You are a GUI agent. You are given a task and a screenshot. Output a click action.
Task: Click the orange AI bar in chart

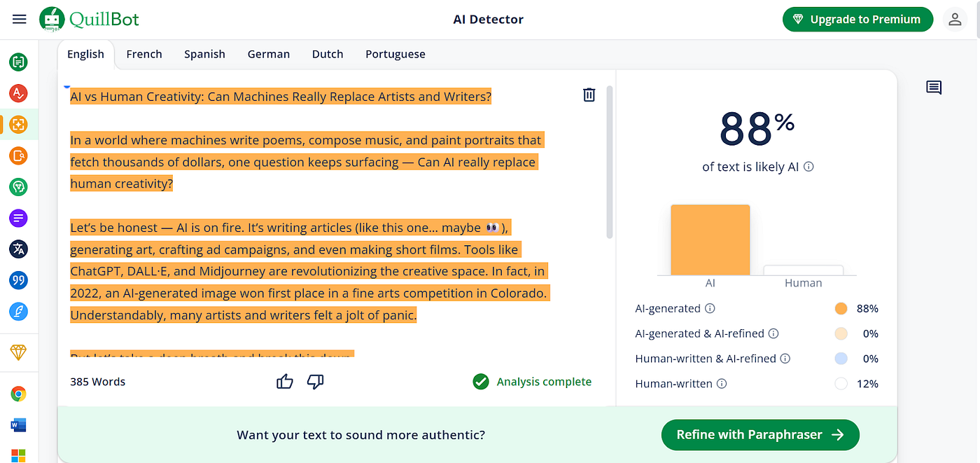pyautogui.click(x=710, y=240)
